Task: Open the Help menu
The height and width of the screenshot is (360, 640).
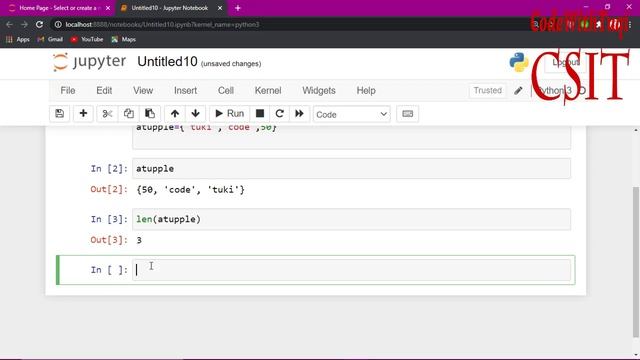Action: pyautogui.click(x=366, y=91)
